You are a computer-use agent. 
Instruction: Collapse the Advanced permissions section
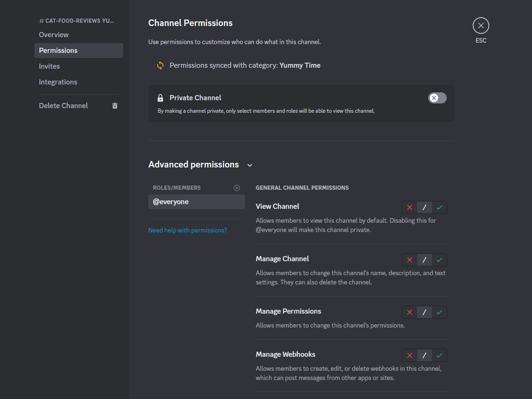250,165
